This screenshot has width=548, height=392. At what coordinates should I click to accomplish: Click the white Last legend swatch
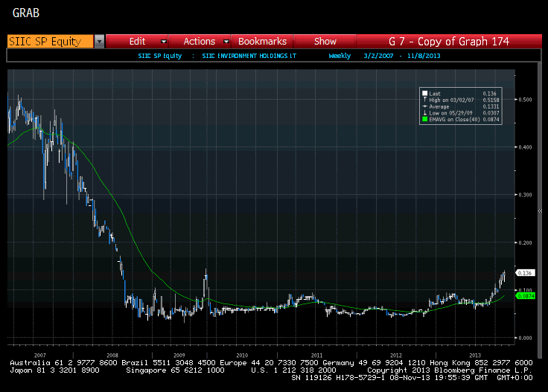(424, 93)
